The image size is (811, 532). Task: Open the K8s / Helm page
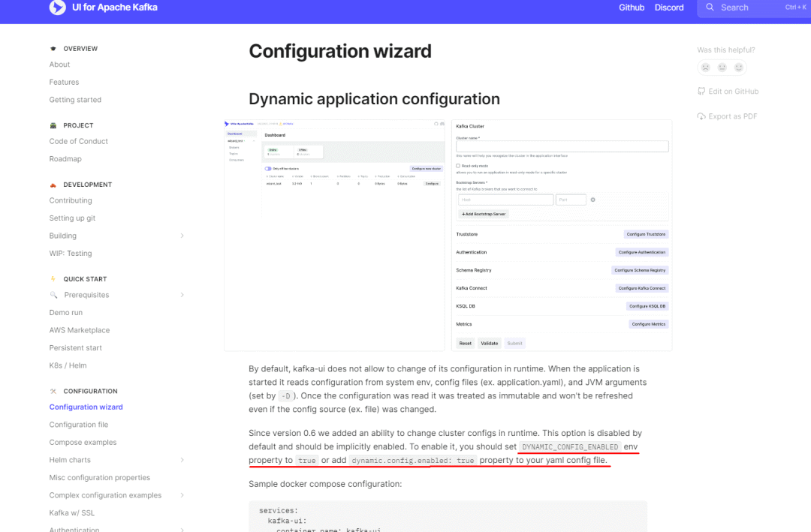[x=68, y=365]
